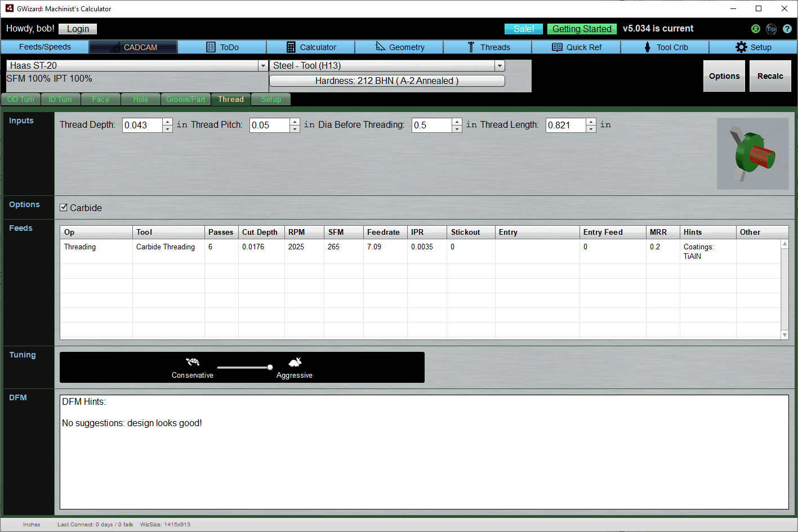798x532 pixels.
Task: Click the ToDo list icon
Action: (211, 47)
